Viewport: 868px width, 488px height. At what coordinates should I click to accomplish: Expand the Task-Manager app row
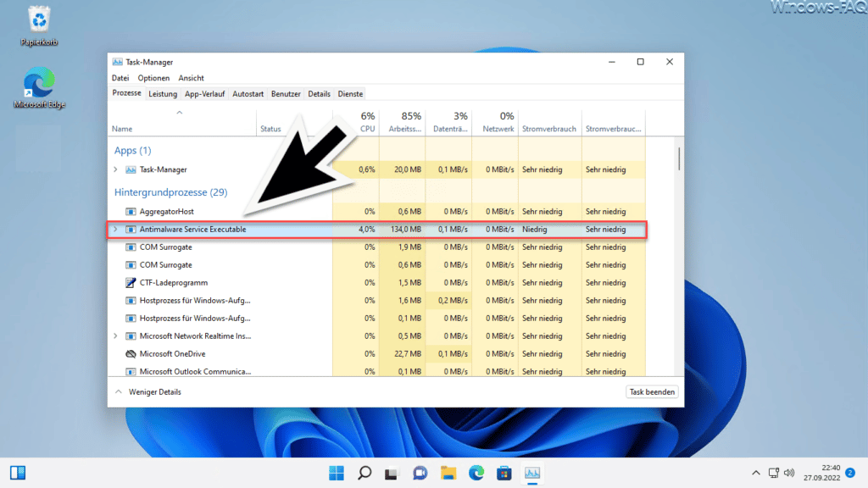pos(115,169)
